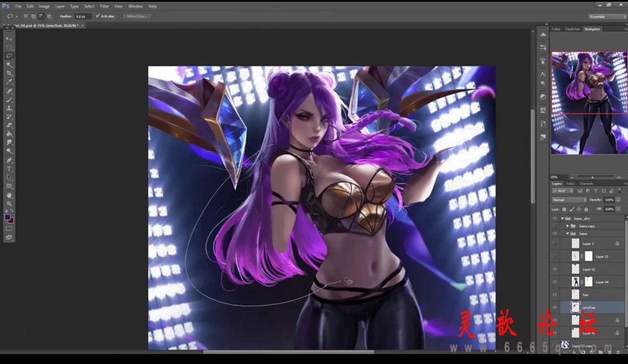Click the Navigator zoom slider
628x364 pixels.
(x=592, y=177)
